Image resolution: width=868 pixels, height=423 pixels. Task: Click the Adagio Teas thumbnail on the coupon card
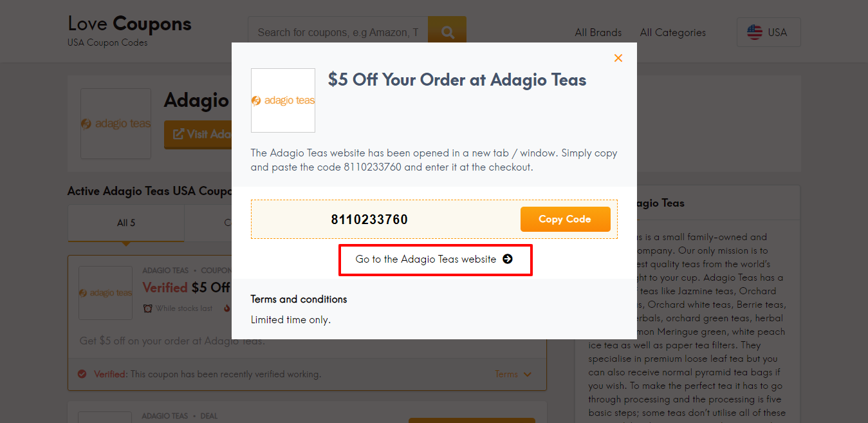(x=105, y=293)
